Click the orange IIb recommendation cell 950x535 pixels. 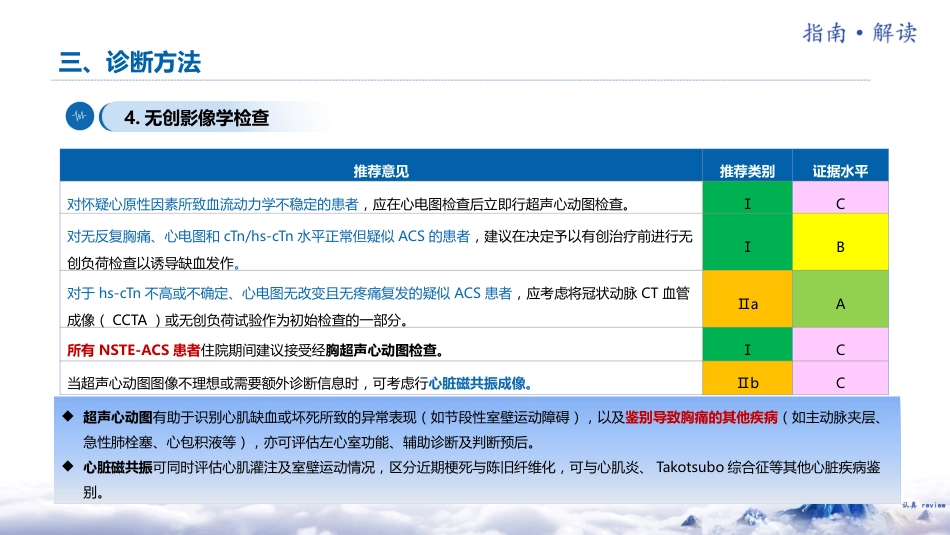pos(748,378)
